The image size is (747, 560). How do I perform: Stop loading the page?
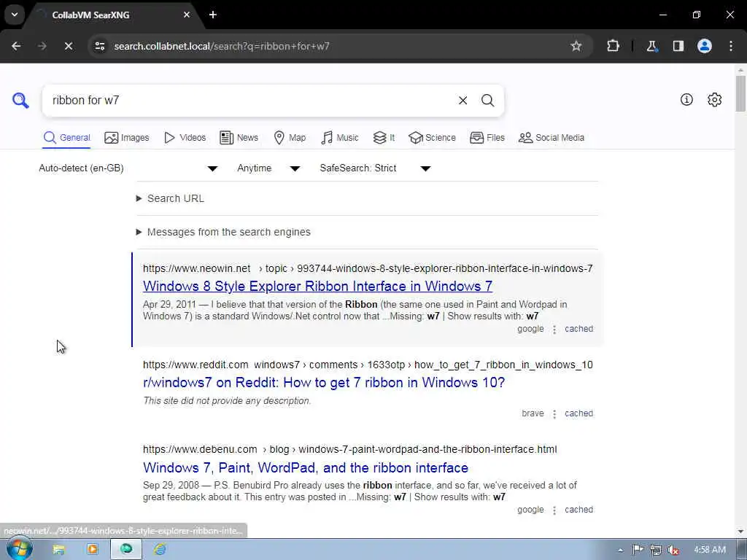(68, 46)
